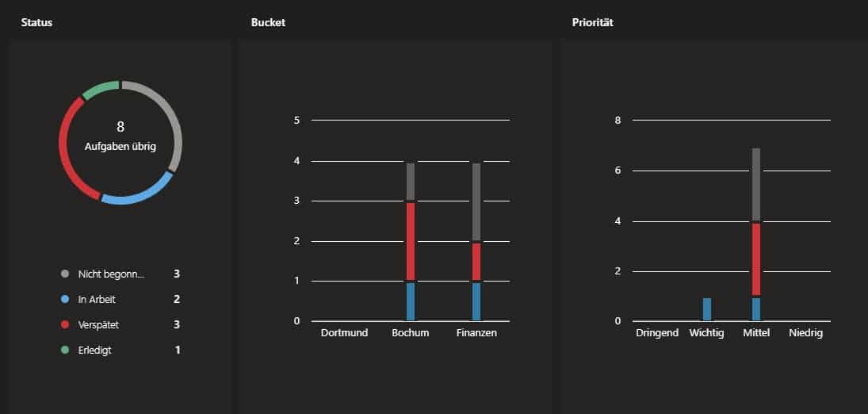Select the 'Nicht begonn...' legend label
Image resolution: width=868 pixels, height=414 pixels.
pyautogui.click(x=112, y=274)
